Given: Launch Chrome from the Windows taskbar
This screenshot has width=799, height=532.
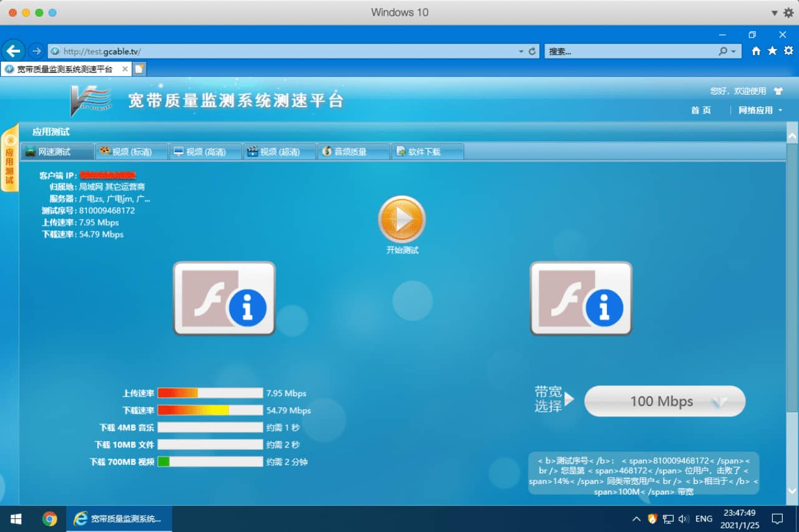Looking at the screenshot, I should pyautogui.click(x=49, y=518).
